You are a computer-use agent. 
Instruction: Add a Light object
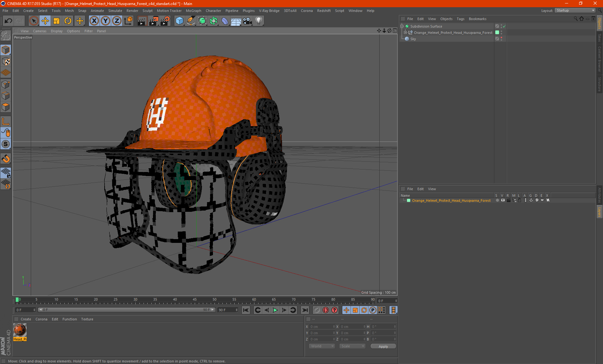[x=259, y=21]
